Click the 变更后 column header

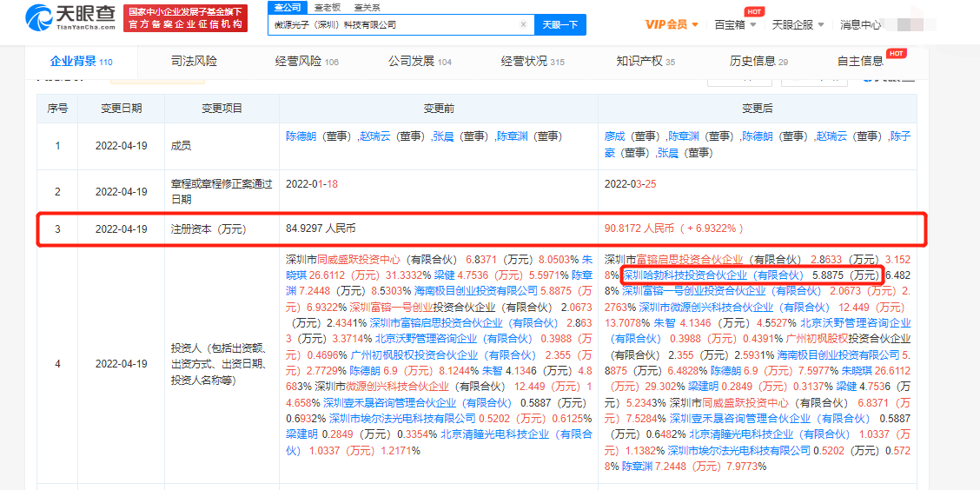[x=758, y=108]
